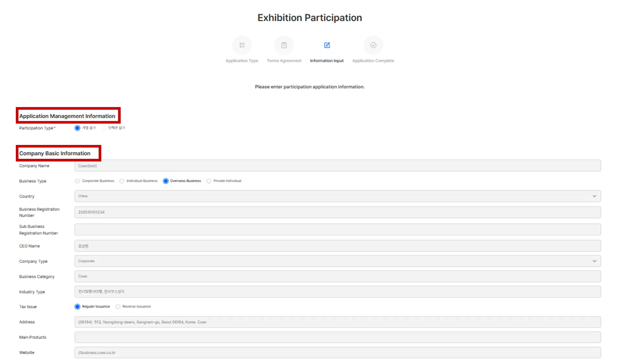Click the Website field with business.coex.co.kr
The width and height of the screenshot is (625, 364).
tap(337, 353)
